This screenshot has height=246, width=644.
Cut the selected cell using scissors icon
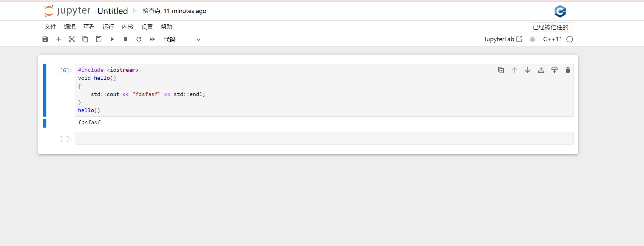point(72,39)
